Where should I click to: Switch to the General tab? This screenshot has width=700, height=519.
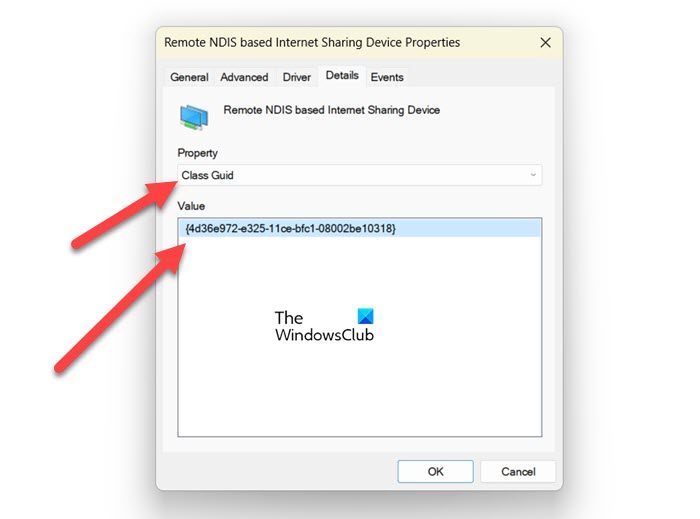click(x=189, y=77)
